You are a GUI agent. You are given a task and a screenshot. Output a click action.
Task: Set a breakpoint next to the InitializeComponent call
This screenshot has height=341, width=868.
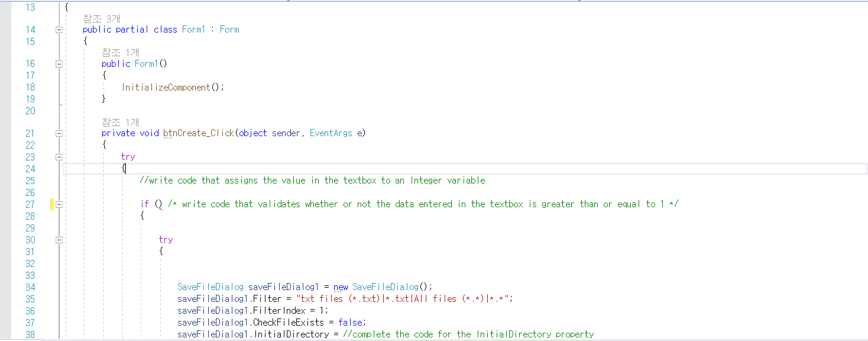coord(6,87)
